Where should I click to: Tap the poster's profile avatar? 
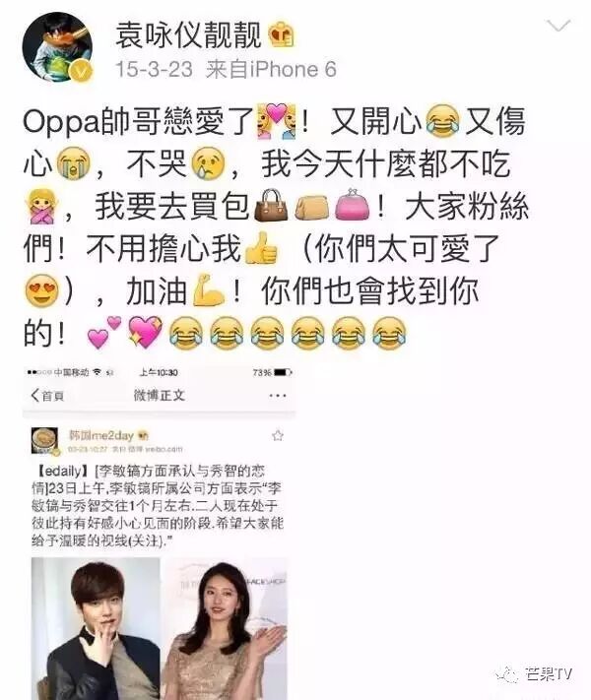click(x=57, y=47)
